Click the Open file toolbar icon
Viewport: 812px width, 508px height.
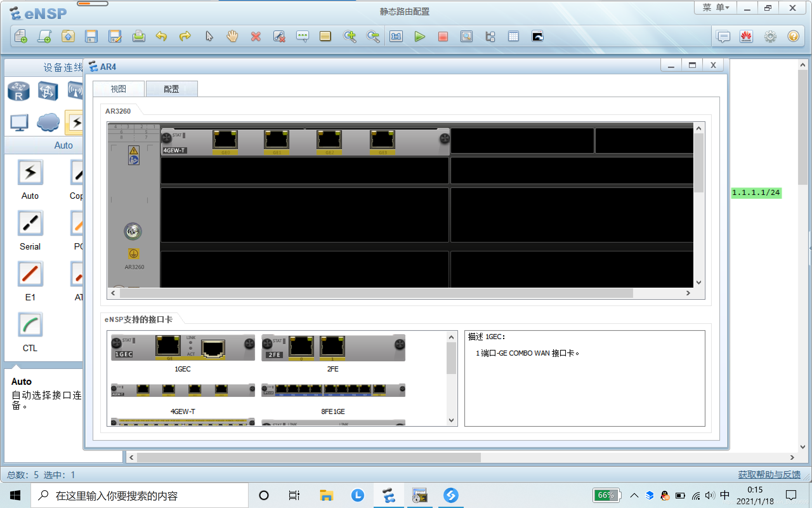click(x=68, y=36)
